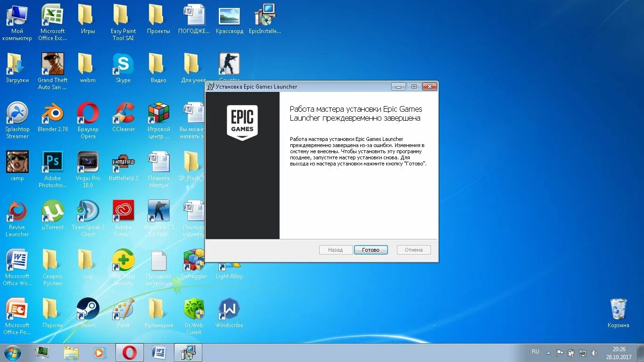Select the Загрузки folder shortcut
The image size is (644, 362).
click(x=17, y=68)
